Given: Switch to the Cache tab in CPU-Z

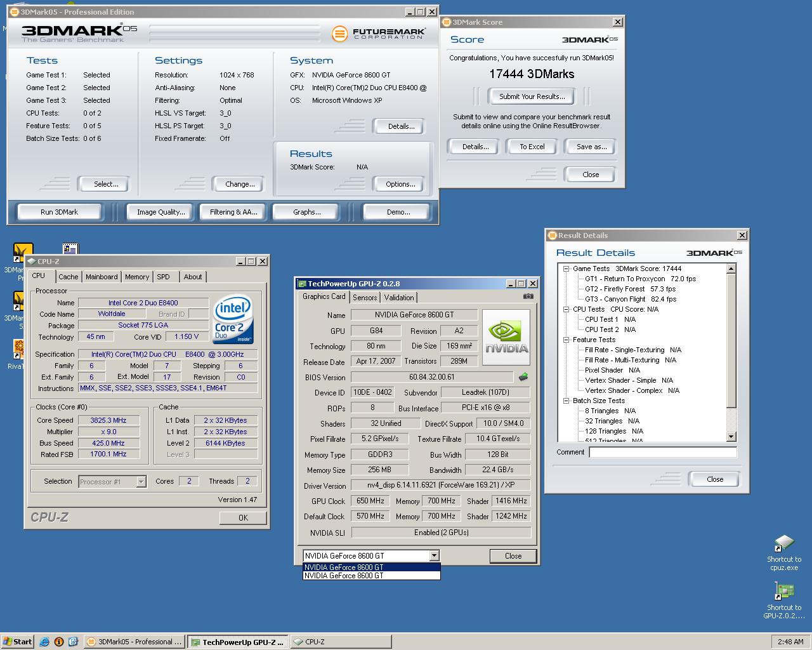Looking at the screenshot, I should (x=69, y=277).
